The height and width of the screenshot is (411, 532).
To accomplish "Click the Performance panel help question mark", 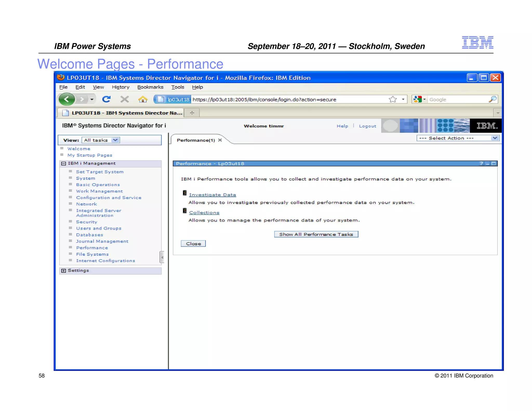I will [x=482, y=163].
